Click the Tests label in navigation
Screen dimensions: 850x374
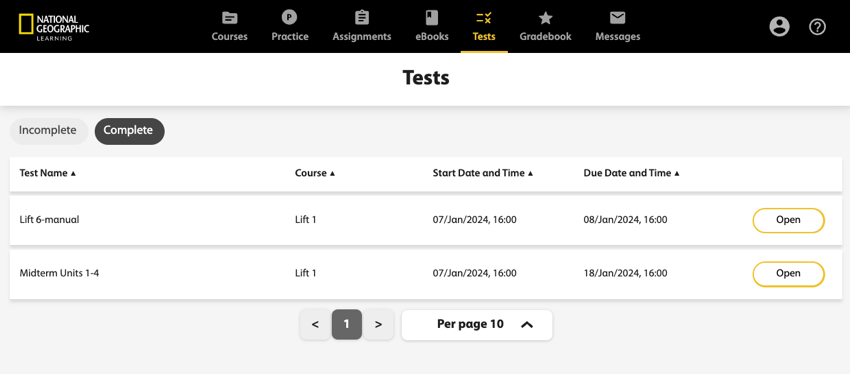point(484,37)
